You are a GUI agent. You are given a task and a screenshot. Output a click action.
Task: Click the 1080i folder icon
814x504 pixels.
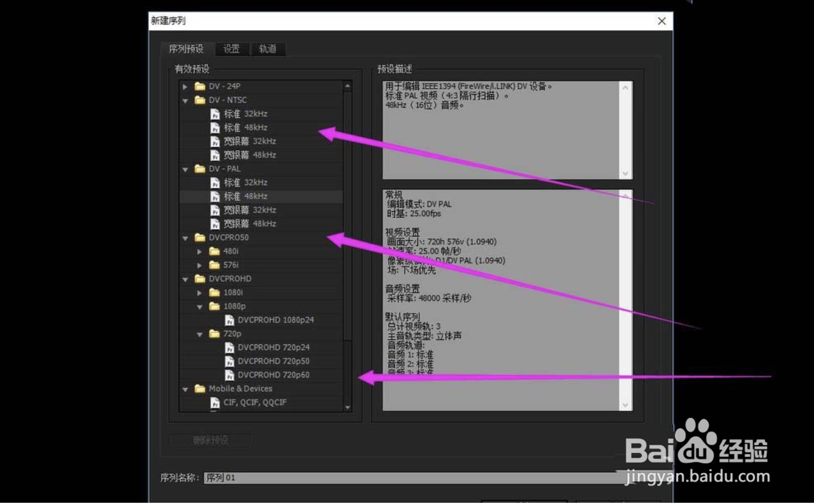click(214, 293)
